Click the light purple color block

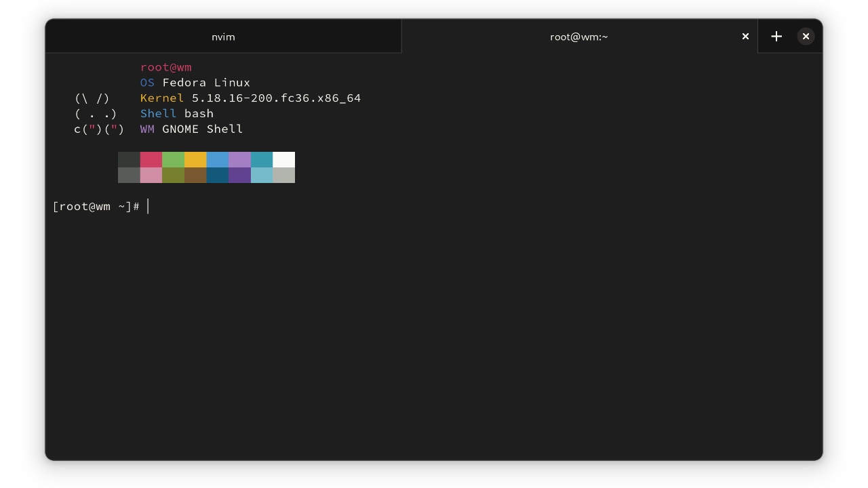point(239,159)
